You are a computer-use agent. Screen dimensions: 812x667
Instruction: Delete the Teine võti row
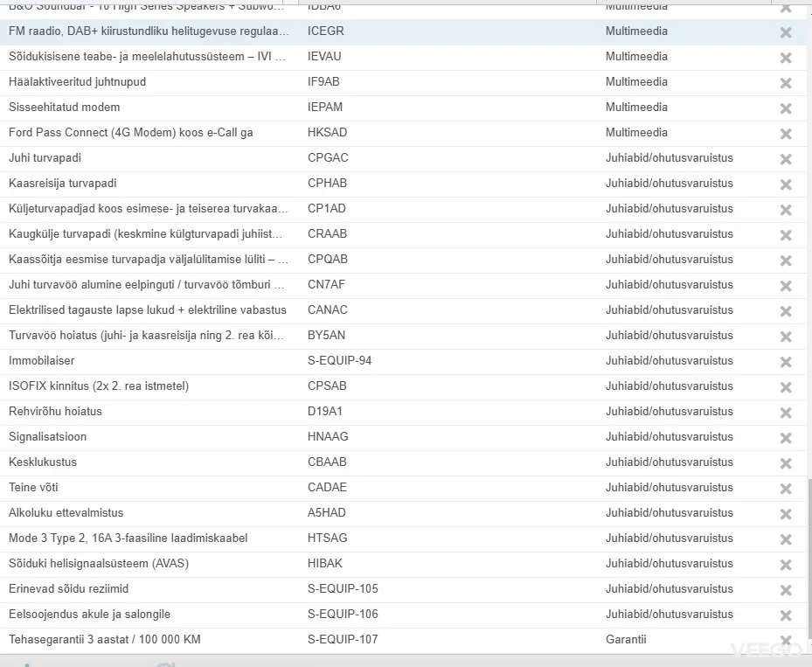pos(785,489)
